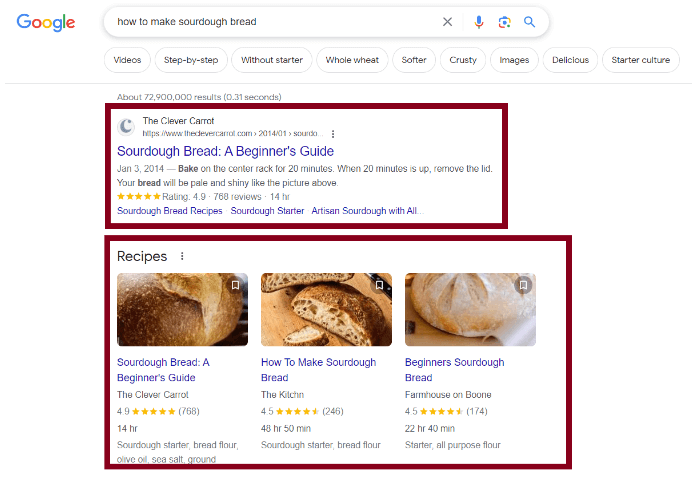Bookmark the Clever Carrot sourdough recipe
The image size is (692, 485).
coord(235,285)
